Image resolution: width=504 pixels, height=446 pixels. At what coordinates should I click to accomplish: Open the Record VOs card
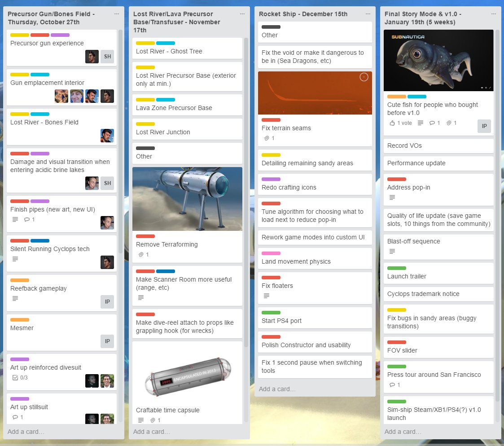pos(438,146)
